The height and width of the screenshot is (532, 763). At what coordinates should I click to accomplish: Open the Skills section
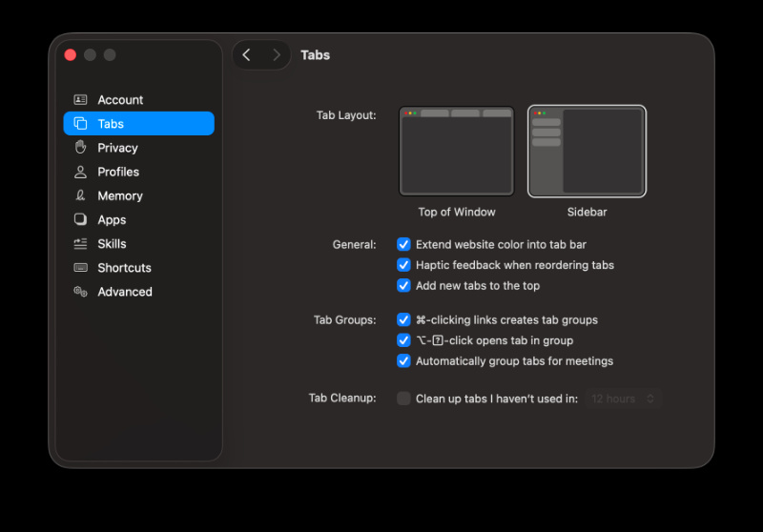tap(138, 244)
